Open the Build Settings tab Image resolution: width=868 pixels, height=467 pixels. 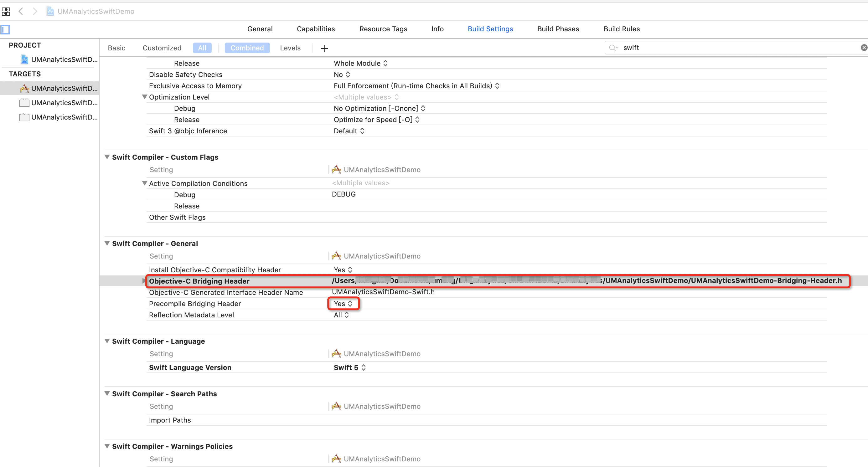click(490, 29)
